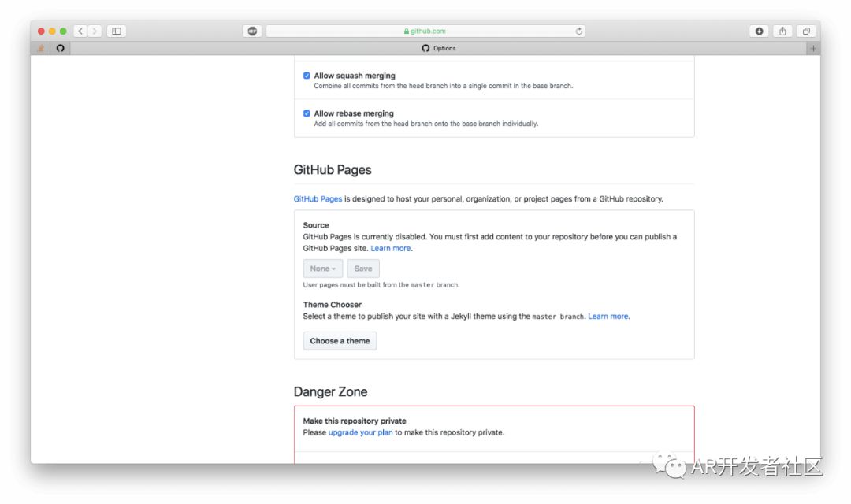The width and height of the screenshot is (851, 504).
Task: Click the Choose a theme button
Action: tap(340, 341)
